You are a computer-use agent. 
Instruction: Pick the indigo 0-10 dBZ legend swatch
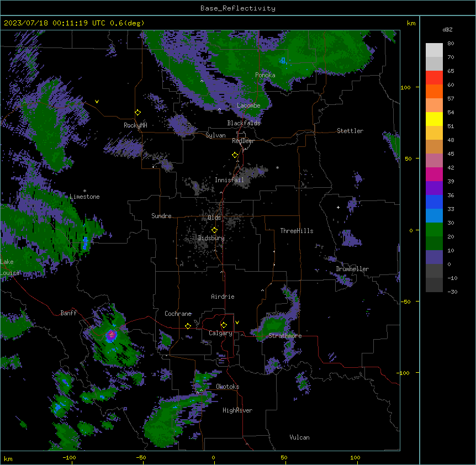(x=434, y=257)
